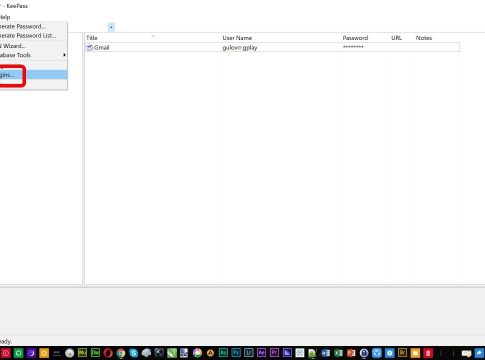Click the URL column header

click(x=396, y=38)
